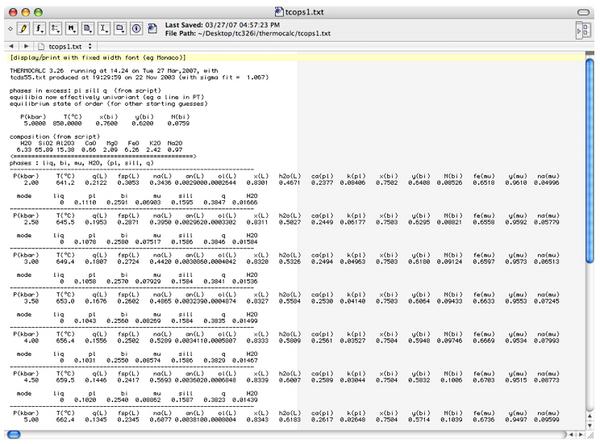
Task: Click the title bar tcops1.txt document icon
Action: [x=279, y=12]
